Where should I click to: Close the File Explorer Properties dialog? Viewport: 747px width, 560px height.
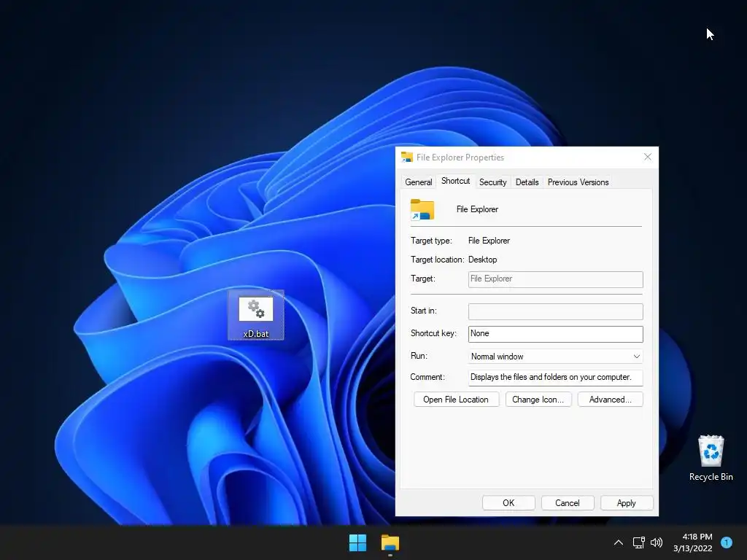648,157
